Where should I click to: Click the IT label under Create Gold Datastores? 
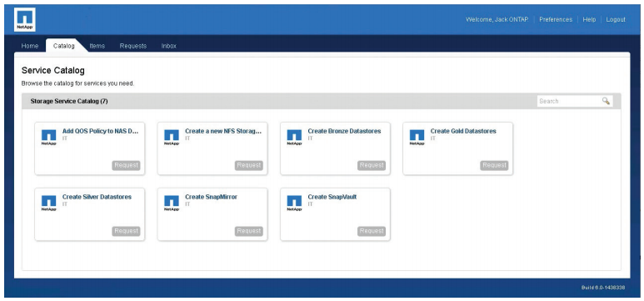pos(433,138)
